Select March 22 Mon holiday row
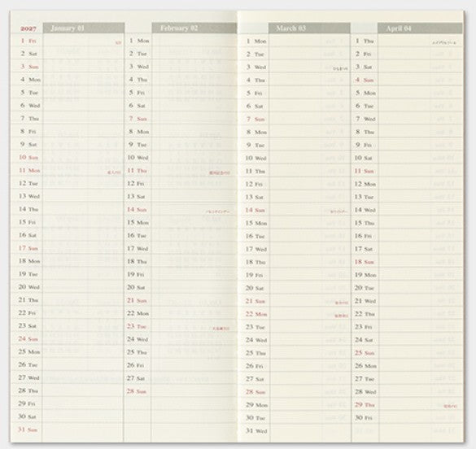This screenshot has width=476, height=449. (x=295, y=314)
